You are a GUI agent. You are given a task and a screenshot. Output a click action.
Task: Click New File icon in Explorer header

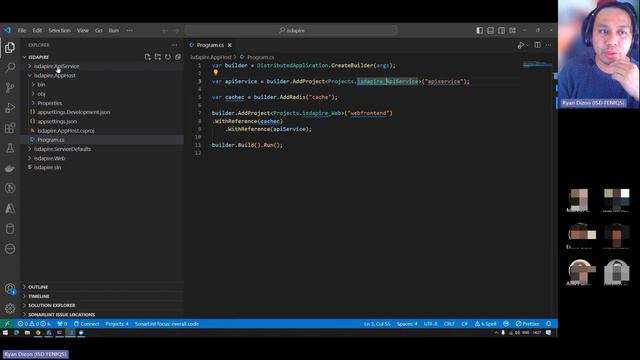[148, 57]
